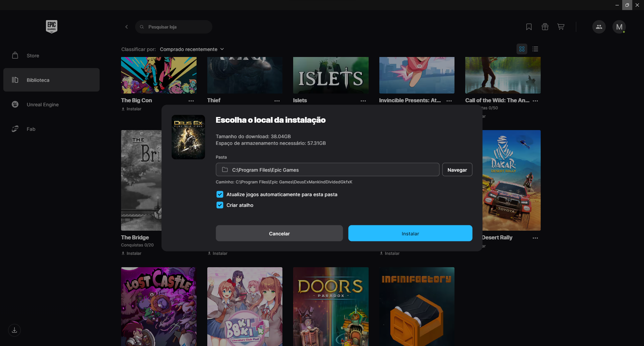
Task: Open the friends list icon
Action: 599,27
